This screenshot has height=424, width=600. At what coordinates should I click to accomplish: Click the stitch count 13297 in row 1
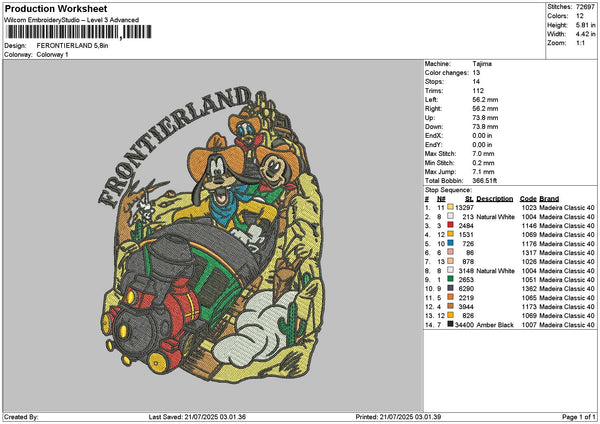(x=464, y=207)
